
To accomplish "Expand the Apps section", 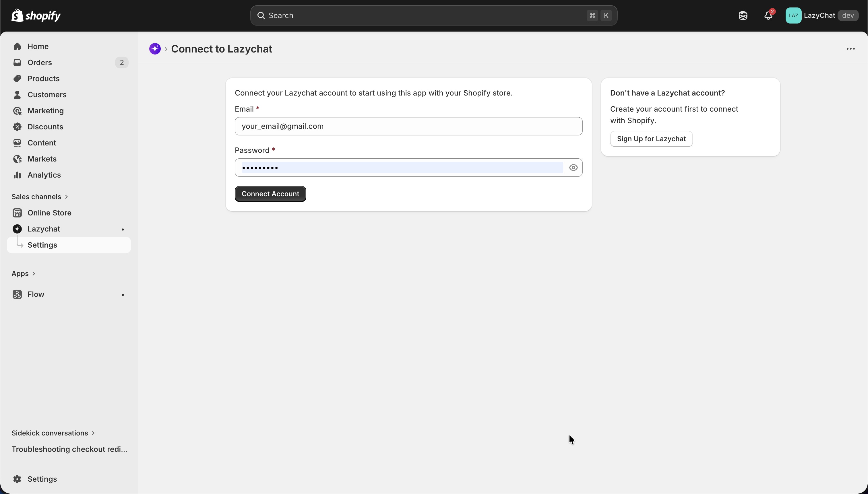I will click(x=24, y=273).
